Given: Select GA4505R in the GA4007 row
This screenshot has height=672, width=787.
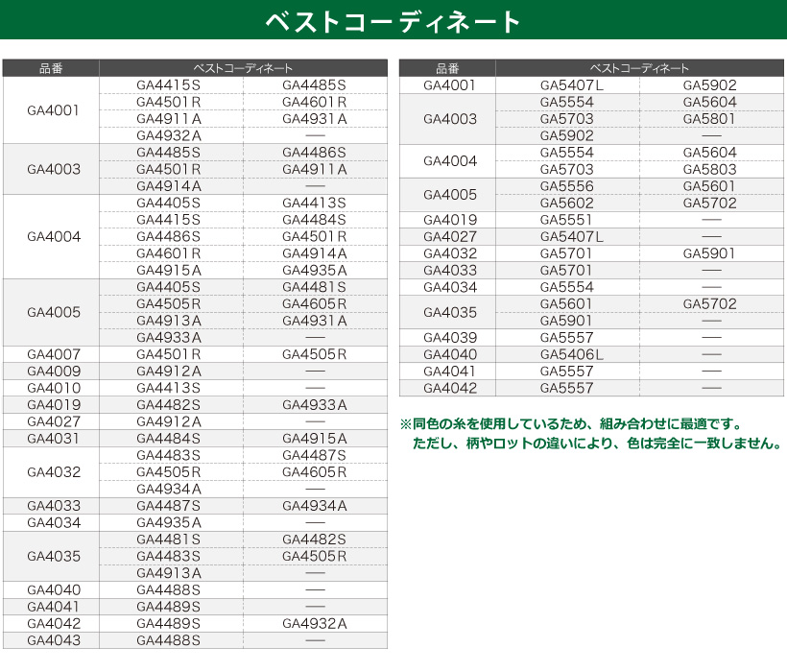Looking at the screenshot, I should point(314,354).
